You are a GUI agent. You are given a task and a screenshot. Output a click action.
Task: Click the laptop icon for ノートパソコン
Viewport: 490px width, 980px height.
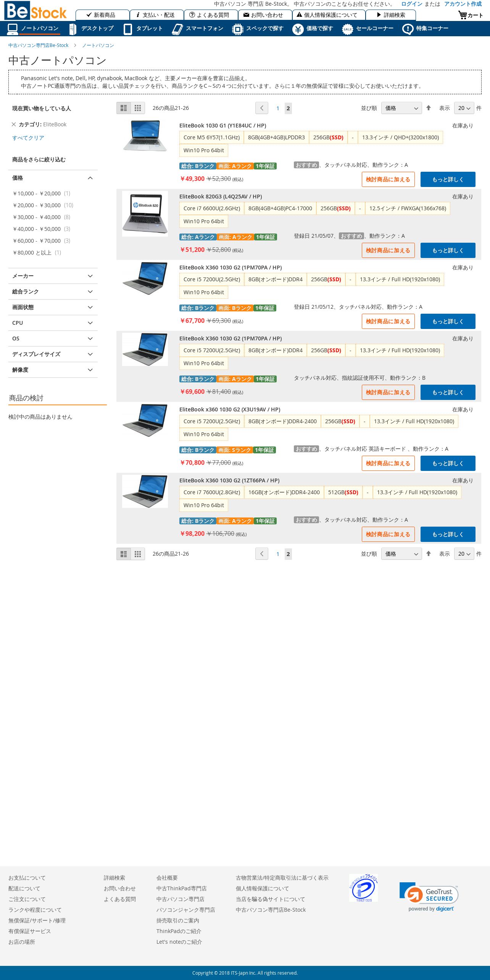pyautogui.click(x=13, y=29)
